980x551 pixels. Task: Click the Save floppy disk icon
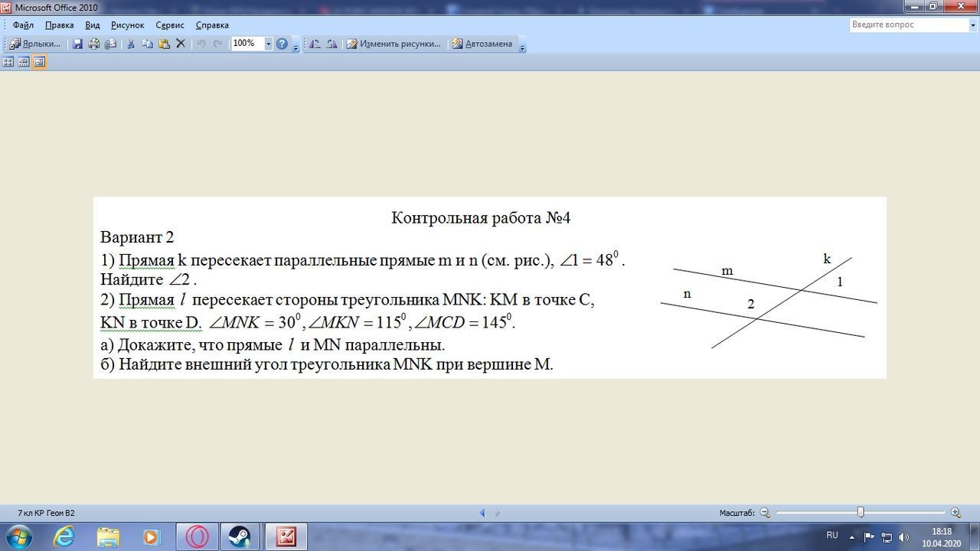click(x=77, y=44)
